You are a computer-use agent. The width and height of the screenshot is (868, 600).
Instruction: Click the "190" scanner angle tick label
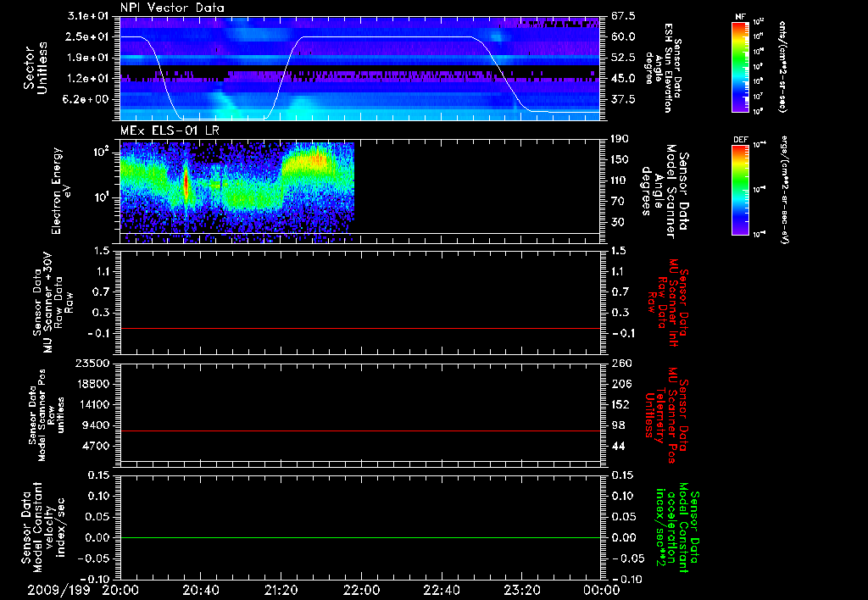point(620,139)
